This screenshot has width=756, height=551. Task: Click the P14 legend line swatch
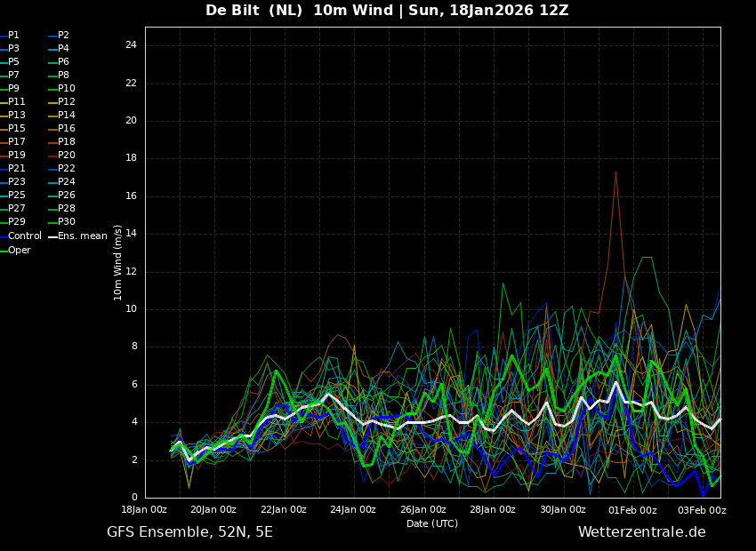(x=52, y=116)
